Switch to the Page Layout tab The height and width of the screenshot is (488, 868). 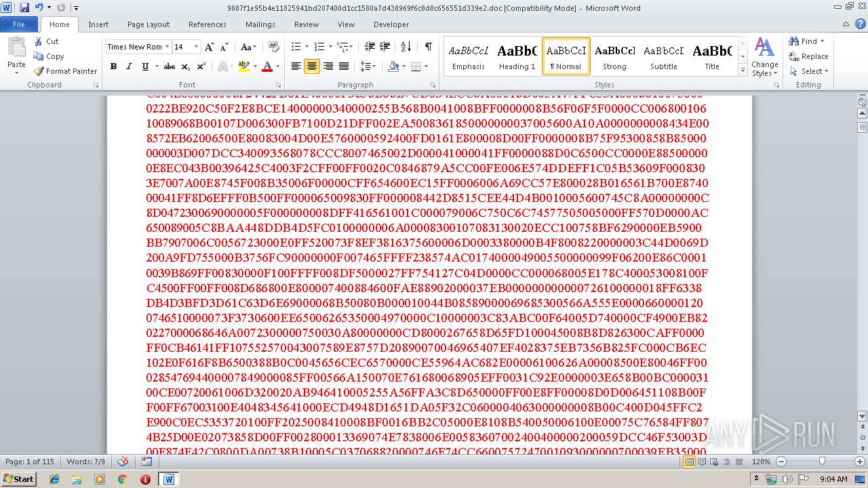click(x=149, y=24)
